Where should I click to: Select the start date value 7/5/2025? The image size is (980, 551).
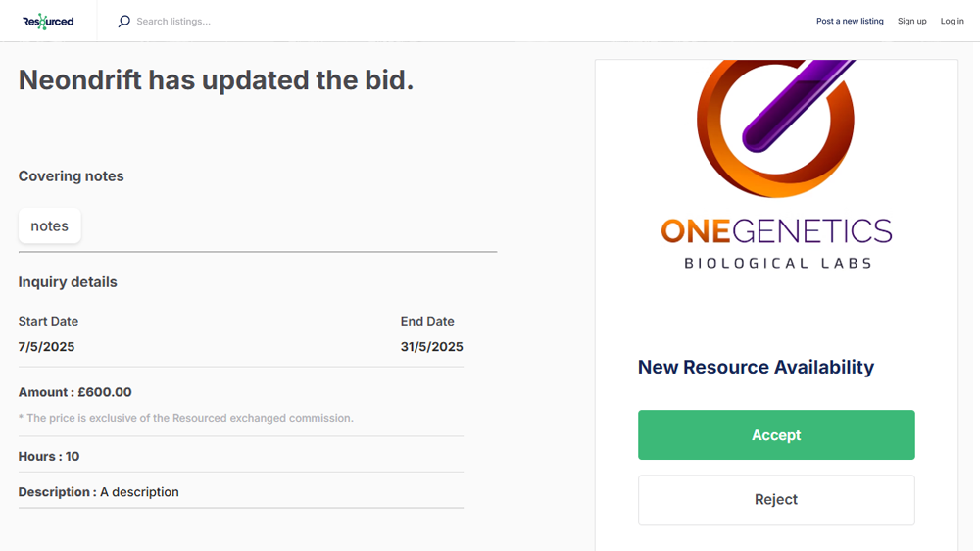[x=46, y=347]
